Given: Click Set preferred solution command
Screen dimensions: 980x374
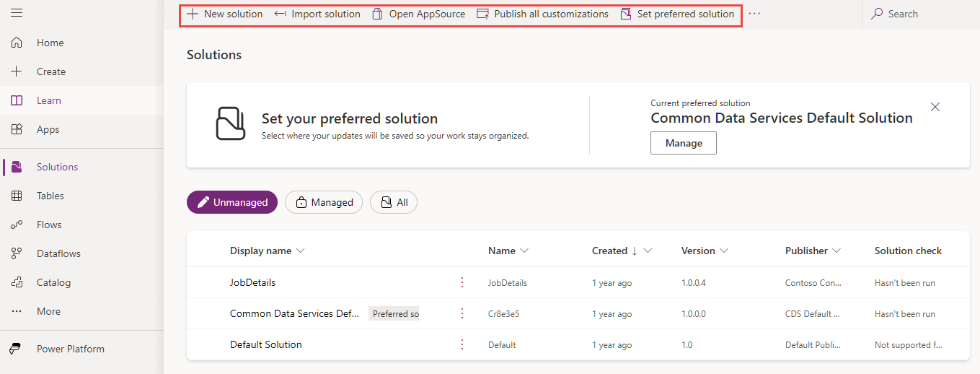Looking at the screenshot, I should click(677, 14).
